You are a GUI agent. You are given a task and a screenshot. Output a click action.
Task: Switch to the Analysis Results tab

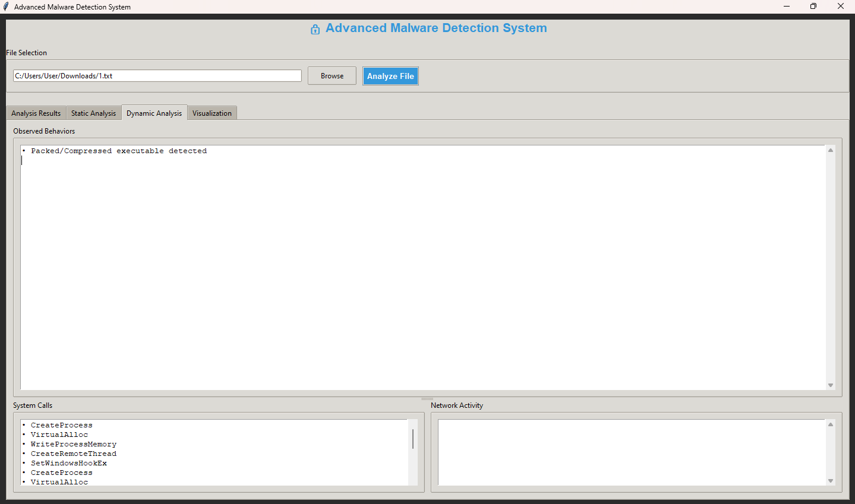[x=36, y=113]
